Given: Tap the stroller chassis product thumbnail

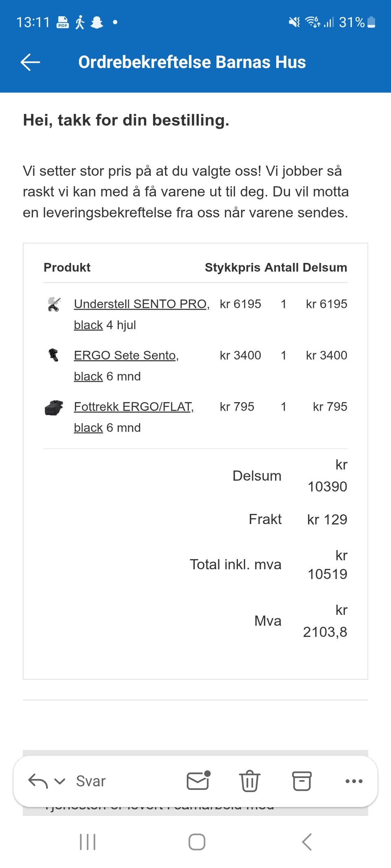Looking at the screenshot, I should tap(54, 304).
